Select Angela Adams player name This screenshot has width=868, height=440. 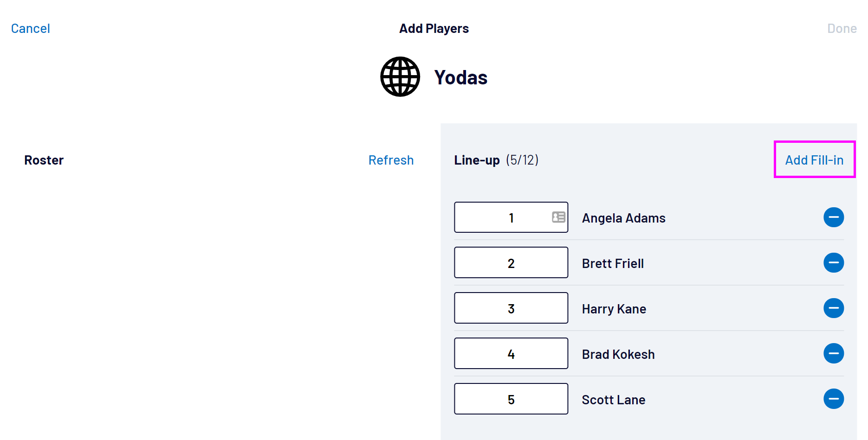pos(623,218)
